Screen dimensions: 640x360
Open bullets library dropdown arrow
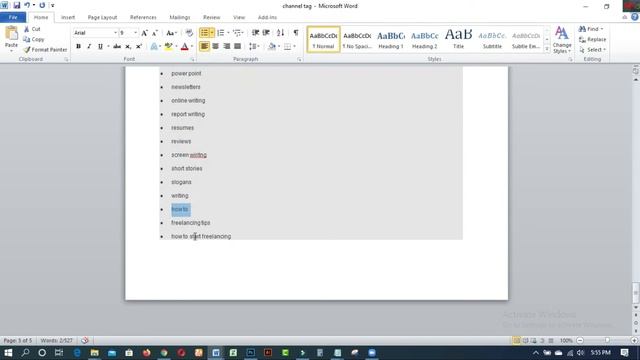[x=212, y=33]
